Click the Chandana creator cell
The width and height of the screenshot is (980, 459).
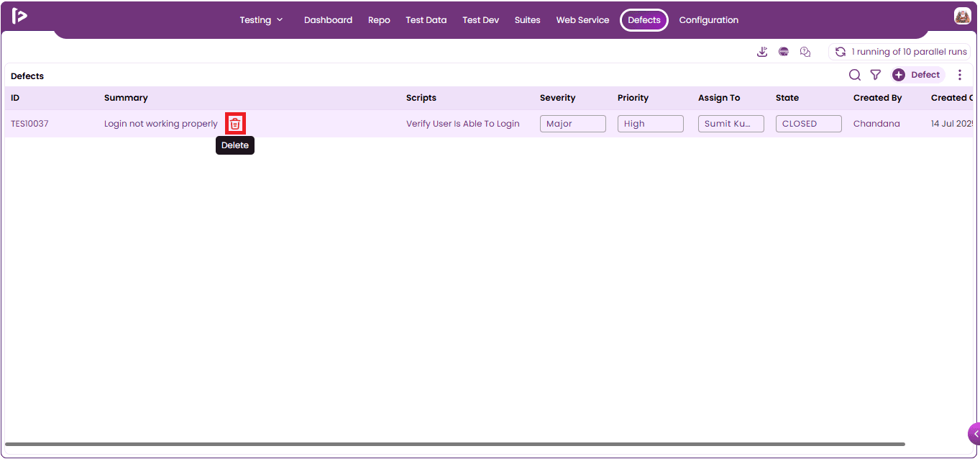[876, 124]
